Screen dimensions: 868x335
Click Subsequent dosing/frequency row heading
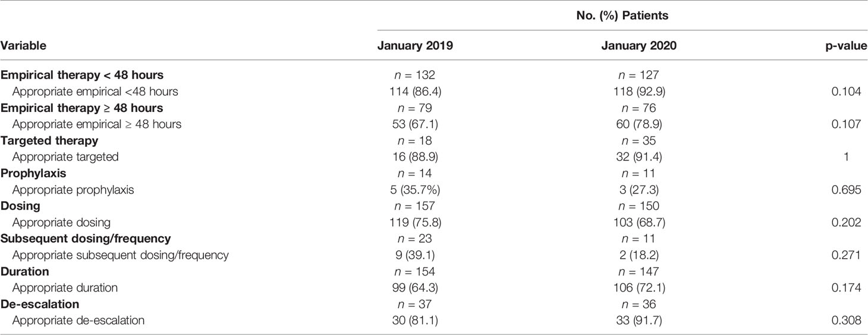pos(86,239)
